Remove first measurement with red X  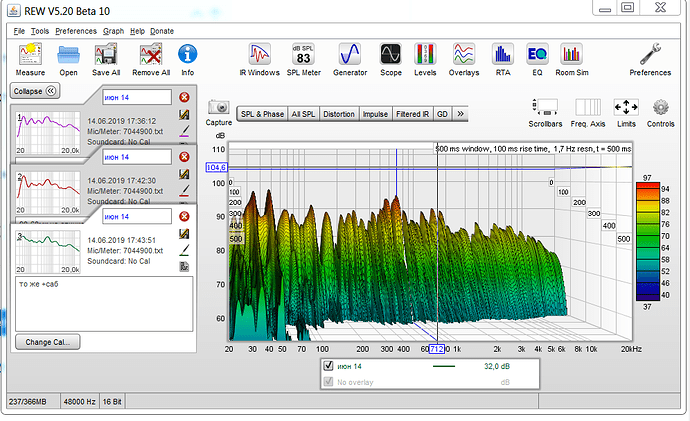(x=184, y=97)
